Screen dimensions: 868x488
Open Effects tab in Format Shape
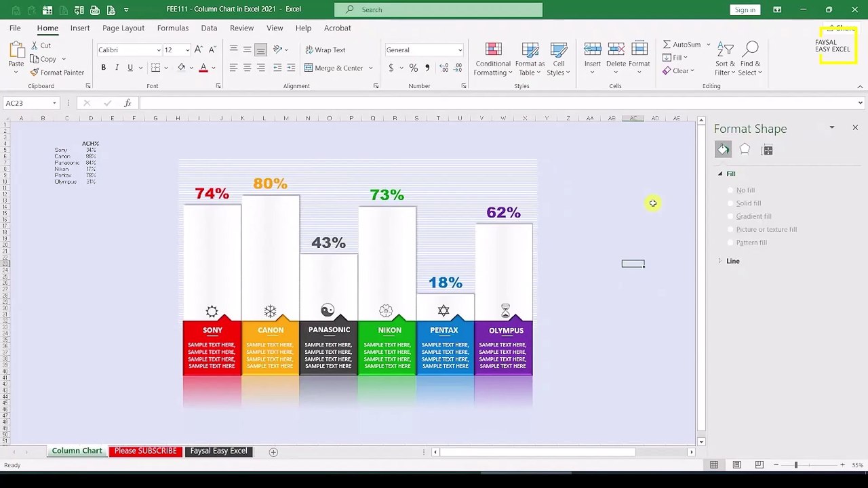point(745,150)
